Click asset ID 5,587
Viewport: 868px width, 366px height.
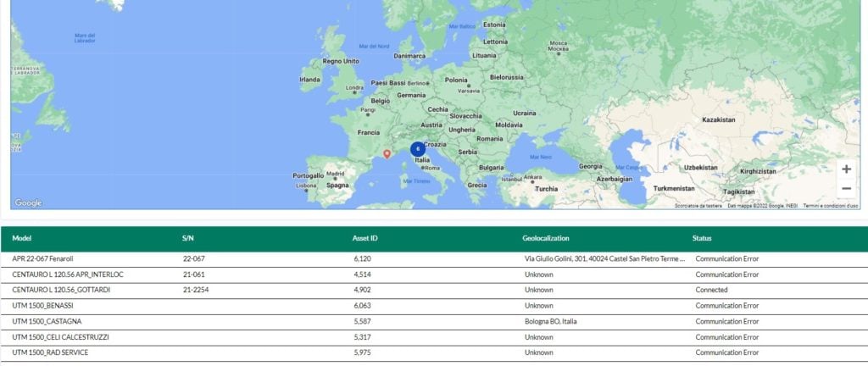coord(362,321)
